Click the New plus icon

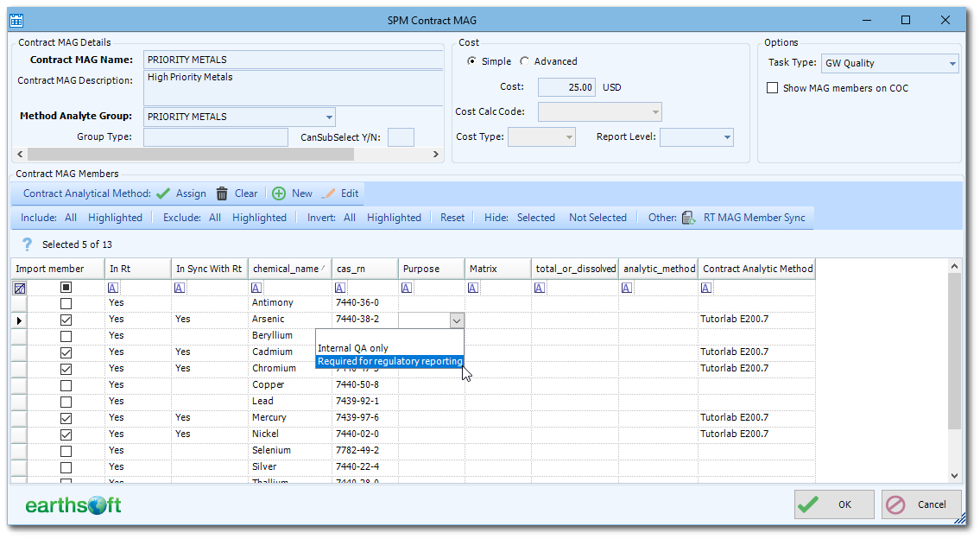click(277, 193)
